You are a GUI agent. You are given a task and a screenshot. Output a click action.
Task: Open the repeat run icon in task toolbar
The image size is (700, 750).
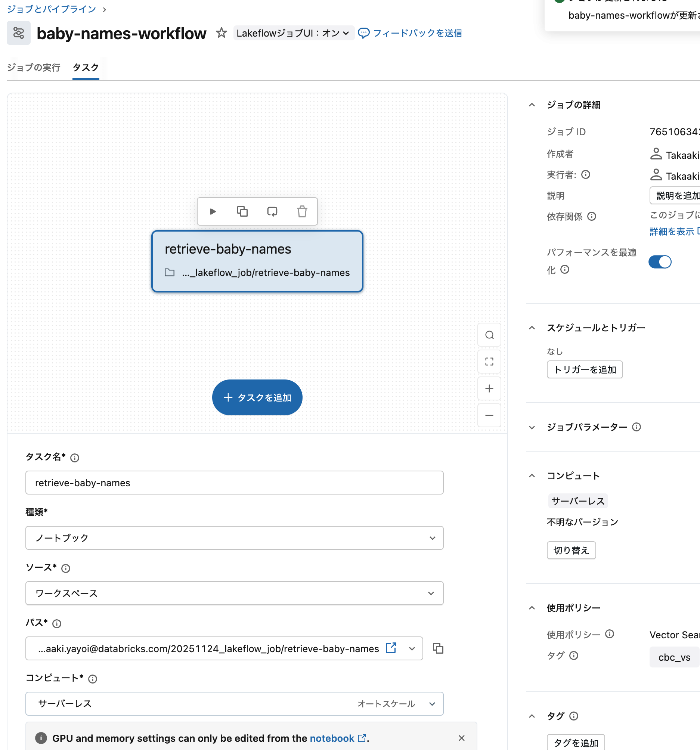272,212
